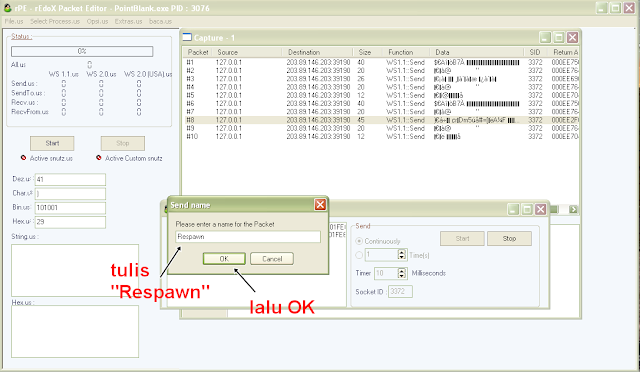Click Stop in the Send panel

509,238
